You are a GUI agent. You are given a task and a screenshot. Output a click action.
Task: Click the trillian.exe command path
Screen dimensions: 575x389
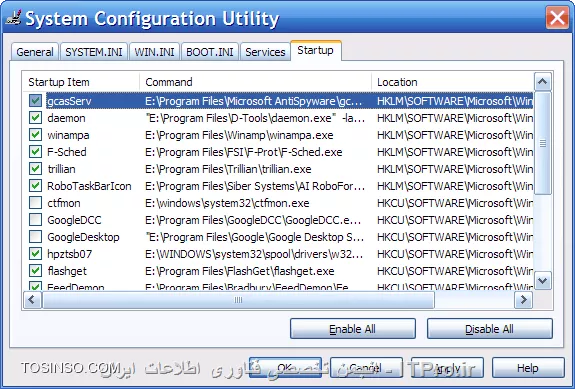[228, 169]
